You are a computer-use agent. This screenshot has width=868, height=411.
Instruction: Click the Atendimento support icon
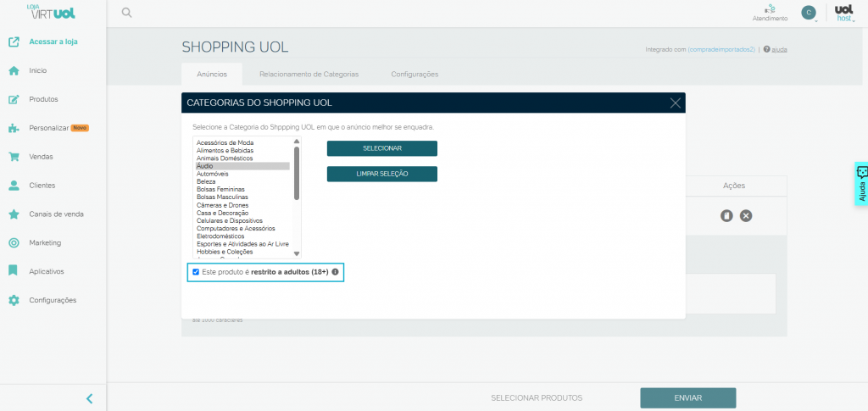point(770,8)
